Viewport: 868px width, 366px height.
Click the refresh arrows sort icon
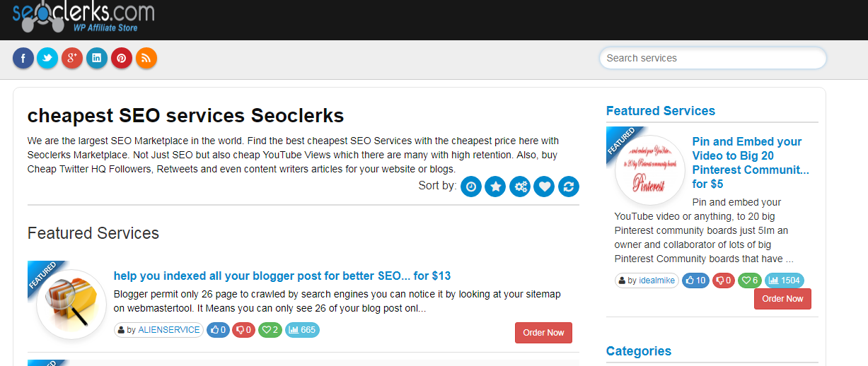pyautogui.click(x=569, y=187)
